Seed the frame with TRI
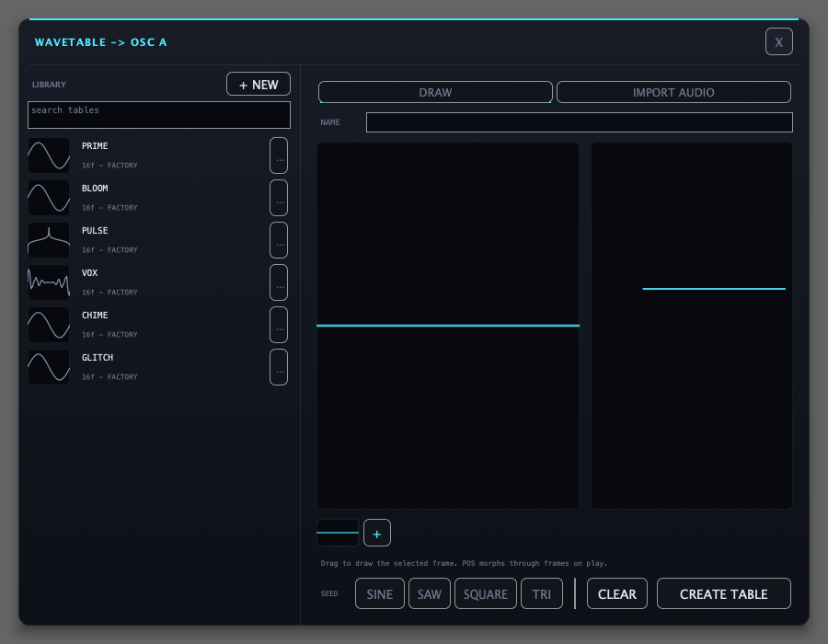This screenshot has width=828, height=644. click(x=541, y=593)
